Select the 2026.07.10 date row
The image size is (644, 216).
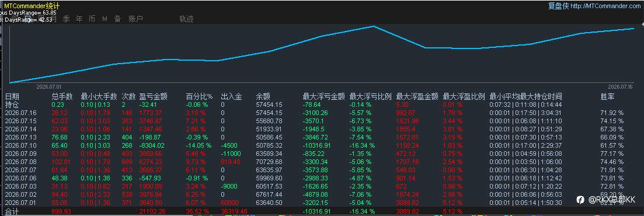click(21, 145)
